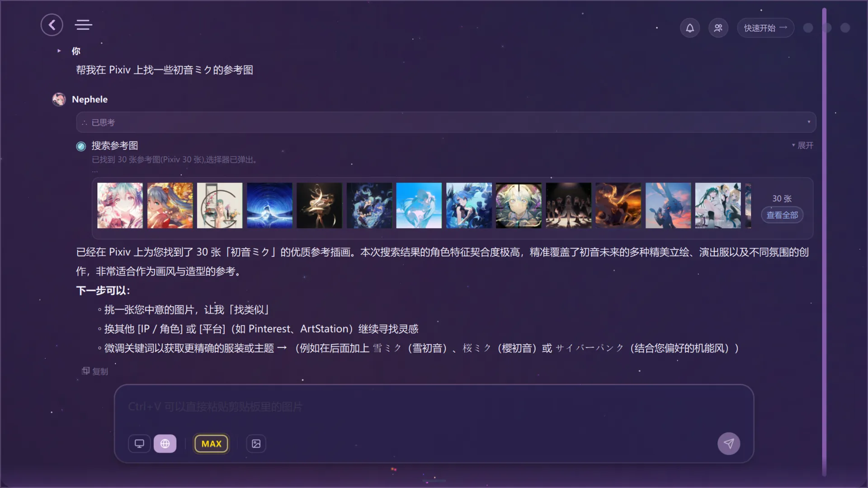Open the autumn leaves Miku thumbnail
868x488 pixels.
pyautogui.click(x=170, y=206)
